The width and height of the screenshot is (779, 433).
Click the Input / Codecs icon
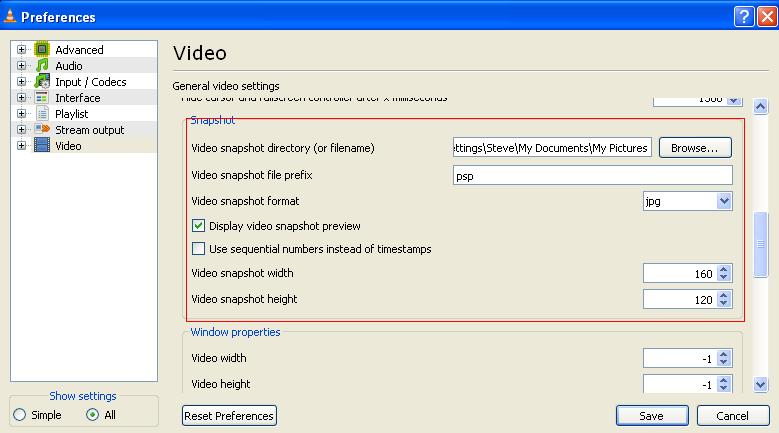pos(42,81)
